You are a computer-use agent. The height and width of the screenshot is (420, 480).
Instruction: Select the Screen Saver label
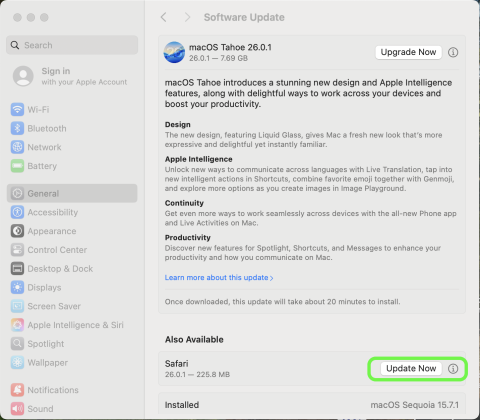[x=54, y=306]
